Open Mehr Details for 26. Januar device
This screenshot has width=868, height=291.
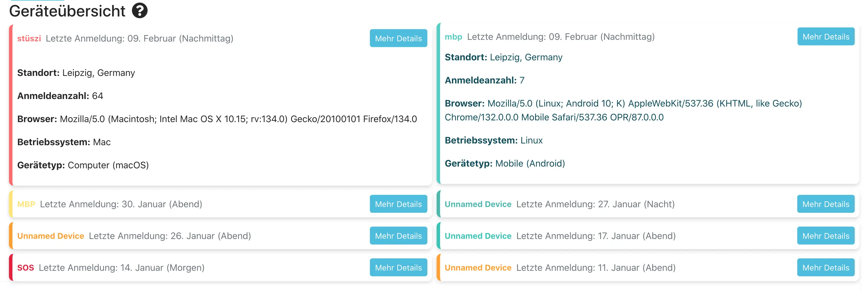pos(398,236)
